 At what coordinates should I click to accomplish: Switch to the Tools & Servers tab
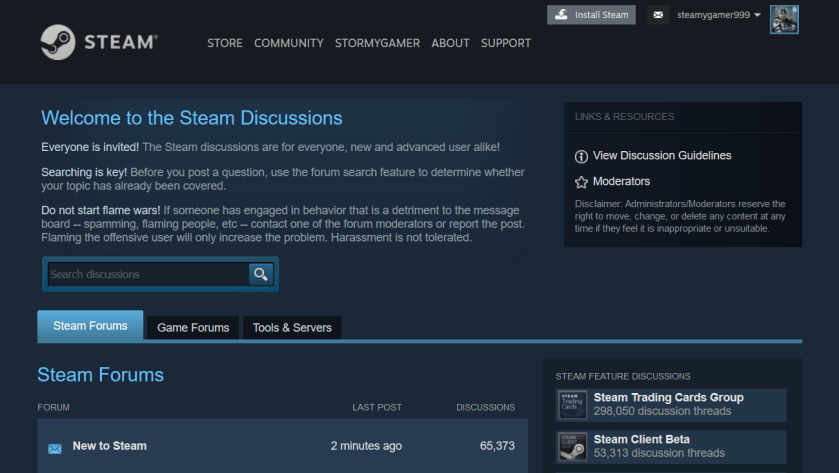292,327
